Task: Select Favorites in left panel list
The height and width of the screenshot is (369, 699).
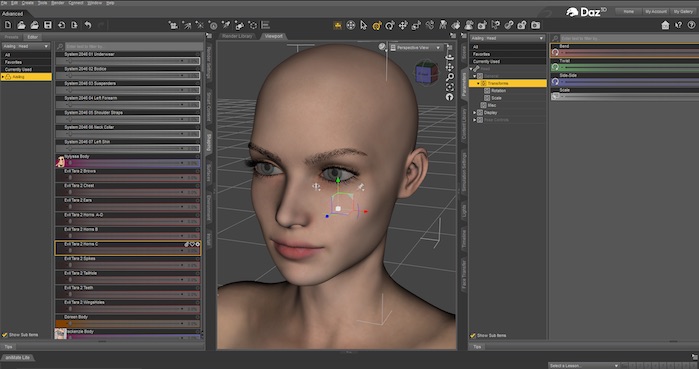Action: pyautogui.click(x=26, y=62)
